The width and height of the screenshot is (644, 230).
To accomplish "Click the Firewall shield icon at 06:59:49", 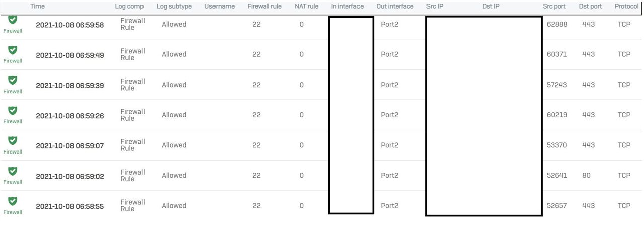I will [x=13, y=50].
